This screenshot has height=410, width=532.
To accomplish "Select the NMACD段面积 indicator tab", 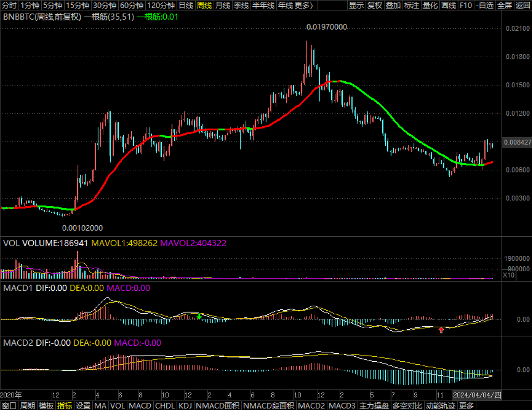I will coord(269,406).
